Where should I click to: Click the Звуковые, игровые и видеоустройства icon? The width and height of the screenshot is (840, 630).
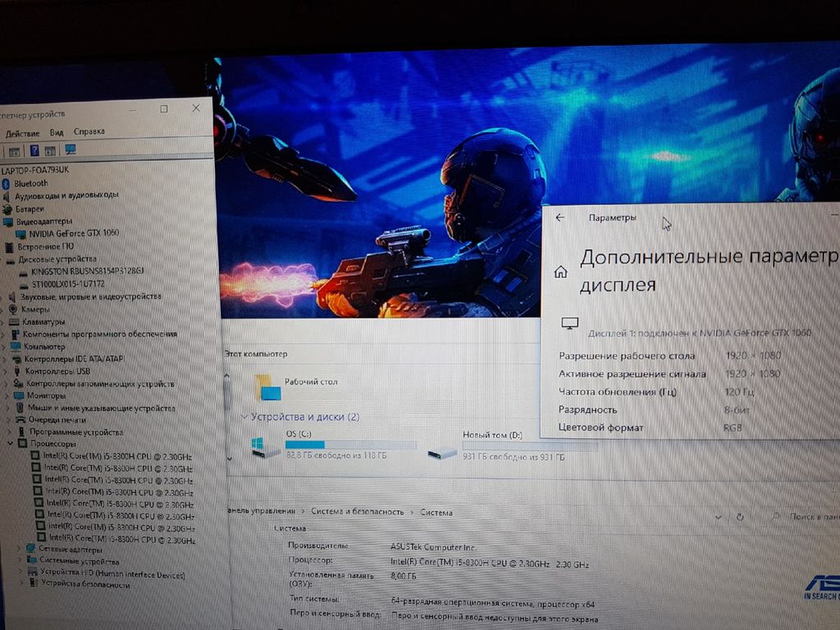[x=12, y=297]
